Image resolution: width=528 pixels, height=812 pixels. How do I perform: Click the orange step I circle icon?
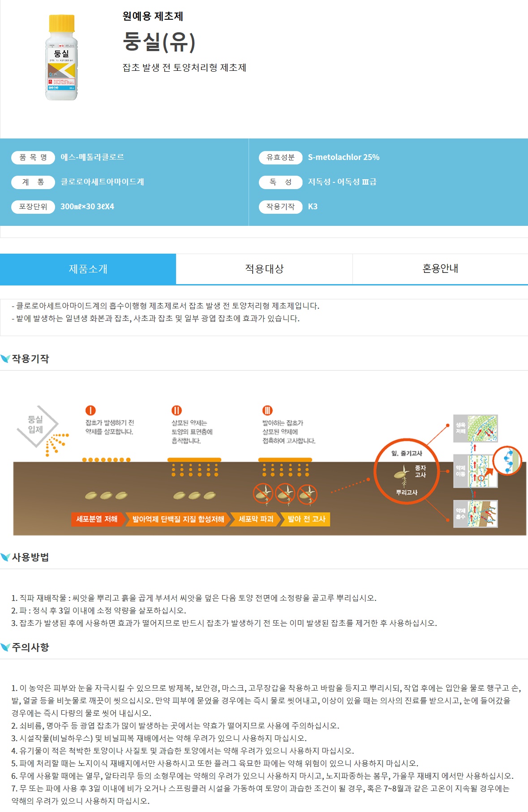90,410
